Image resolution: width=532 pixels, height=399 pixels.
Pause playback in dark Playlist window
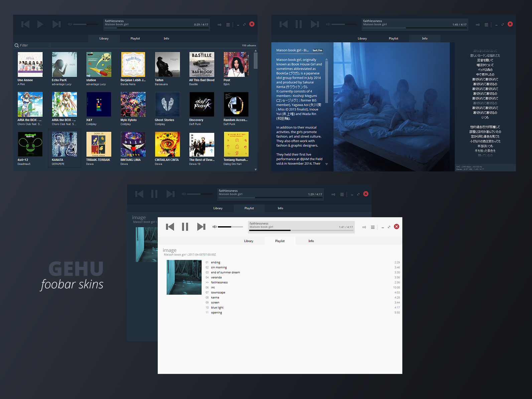click(x=154, y=194)
